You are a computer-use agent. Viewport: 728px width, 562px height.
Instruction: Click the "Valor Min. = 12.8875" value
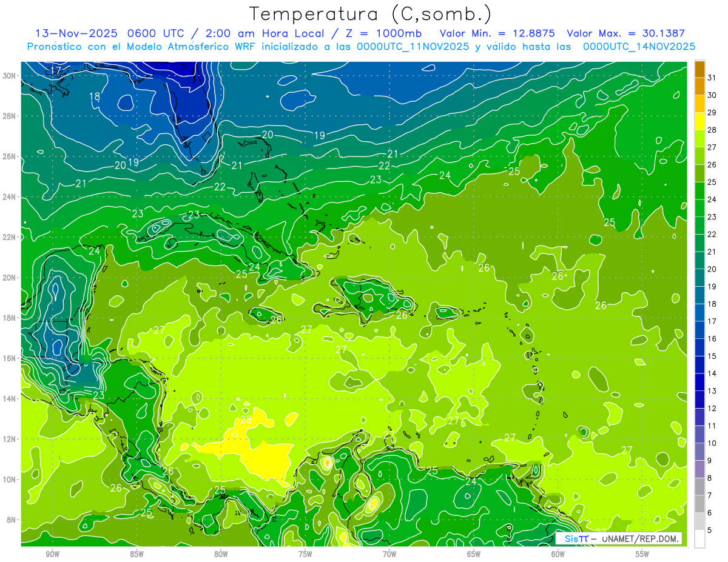pyautogui.click(x=497, y=33)
